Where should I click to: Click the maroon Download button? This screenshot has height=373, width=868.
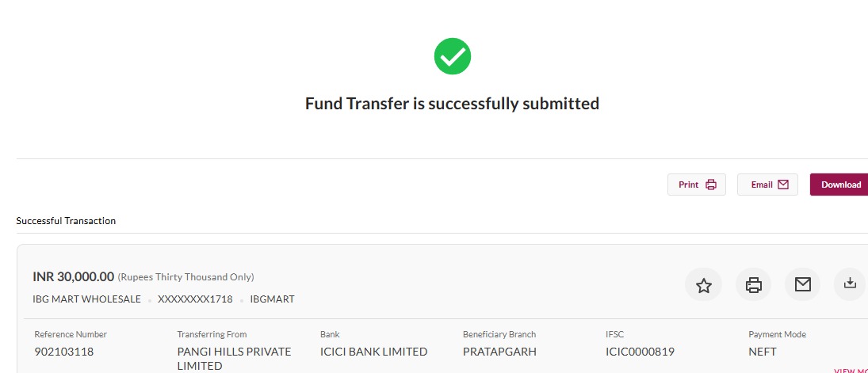839,185
